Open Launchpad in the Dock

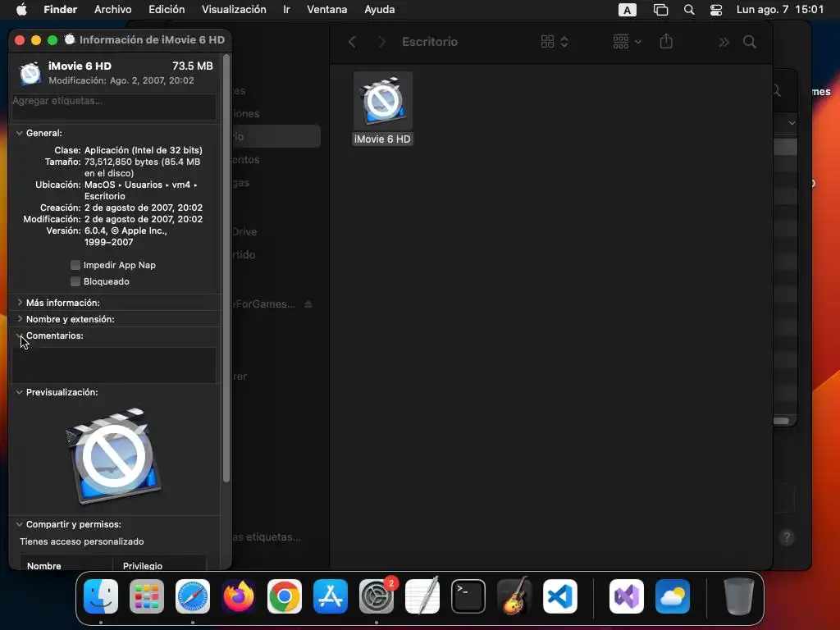(x=147, y=596)
